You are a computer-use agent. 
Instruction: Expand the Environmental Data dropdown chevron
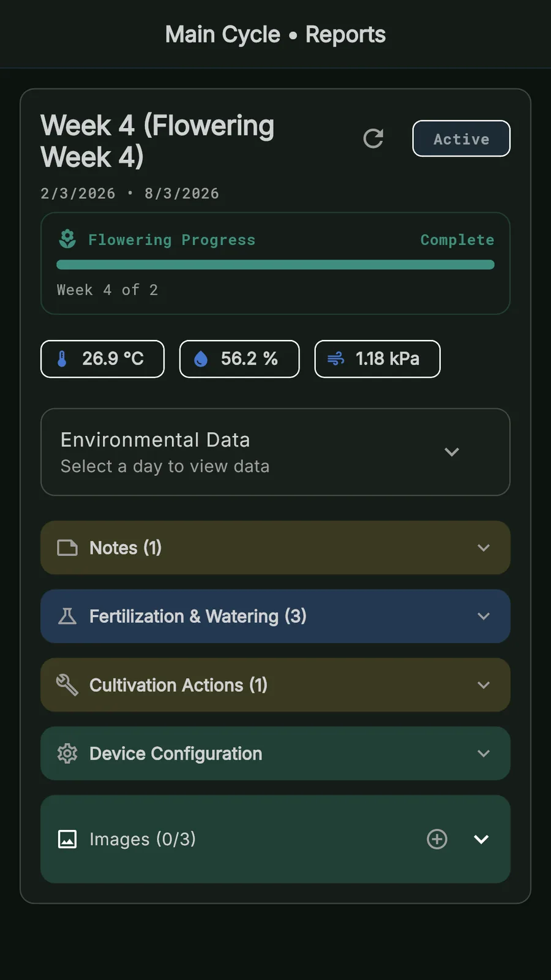pyautogui.click(x=452, y=452)
